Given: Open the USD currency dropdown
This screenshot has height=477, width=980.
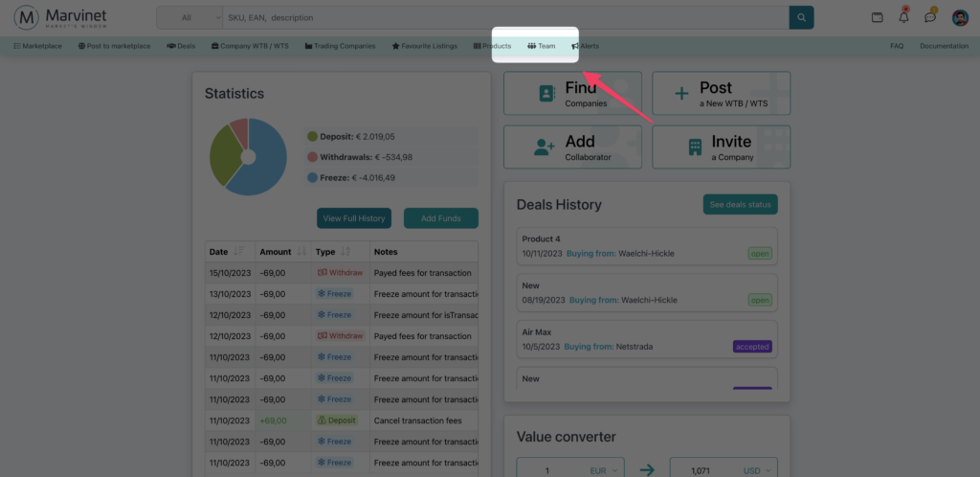Looking at the screenshot, I should (757, 470).
